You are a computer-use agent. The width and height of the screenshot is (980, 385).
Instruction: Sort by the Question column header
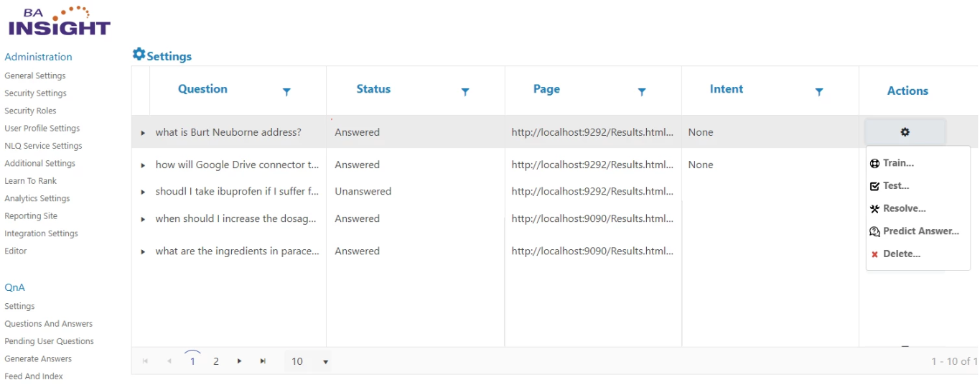point(202,89)
